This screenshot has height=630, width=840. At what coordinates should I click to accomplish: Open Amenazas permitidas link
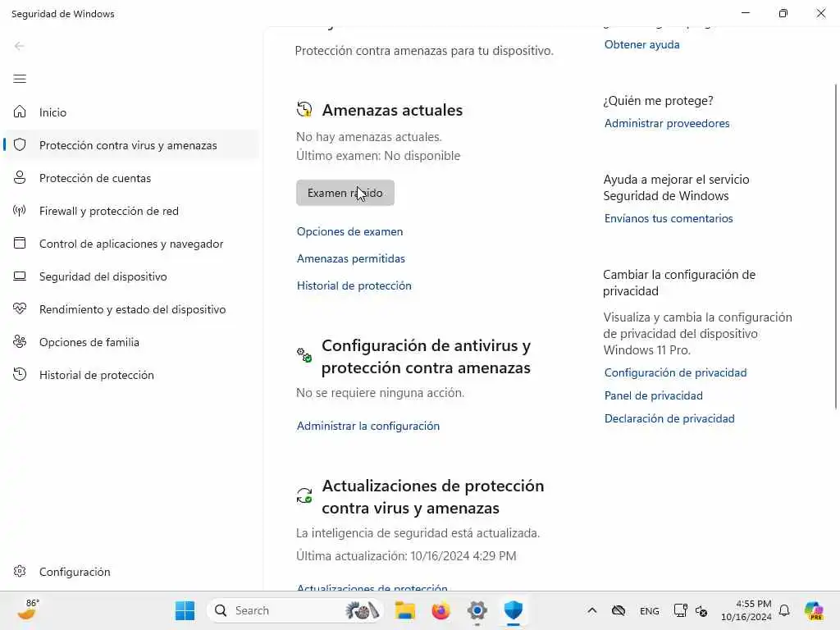[x=351, y=258]
